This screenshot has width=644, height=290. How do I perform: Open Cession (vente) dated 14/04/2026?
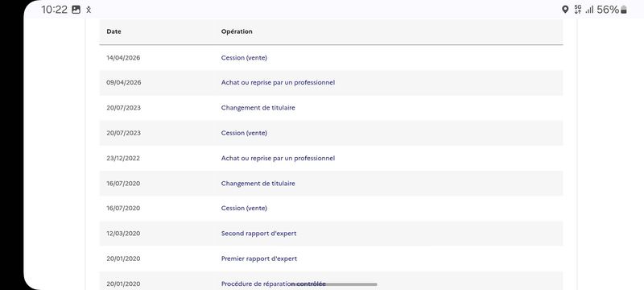tap(244, 58)
